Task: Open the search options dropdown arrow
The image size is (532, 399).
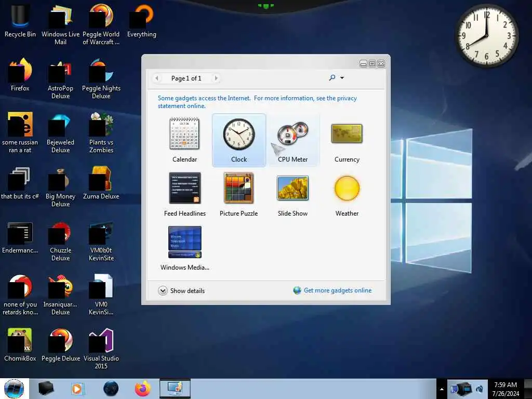Action: click(x=342, y=78)
